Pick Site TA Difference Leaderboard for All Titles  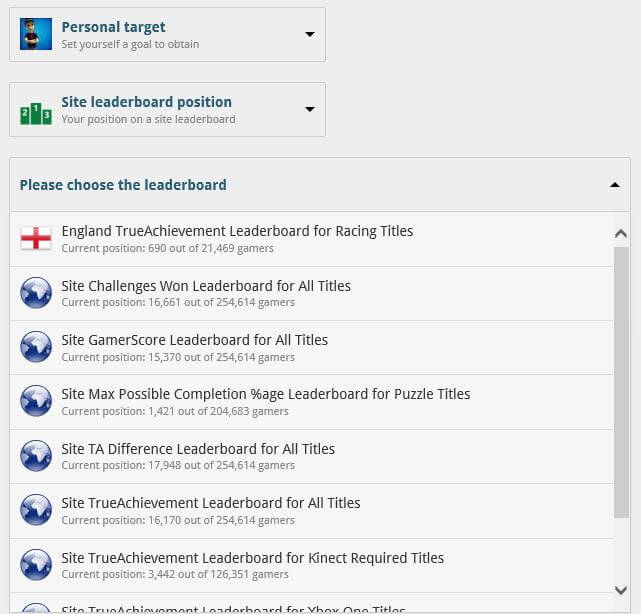pyautogui.click(x=312, y=456)
